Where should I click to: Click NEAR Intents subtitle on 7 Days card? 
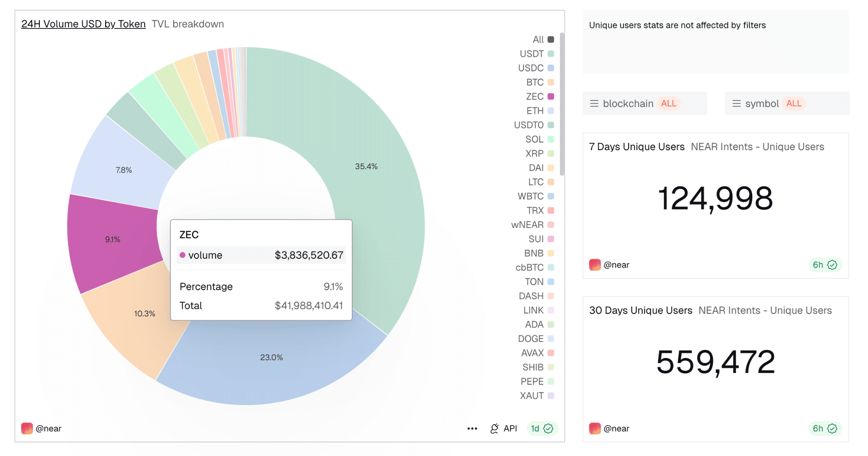point(757,147)
